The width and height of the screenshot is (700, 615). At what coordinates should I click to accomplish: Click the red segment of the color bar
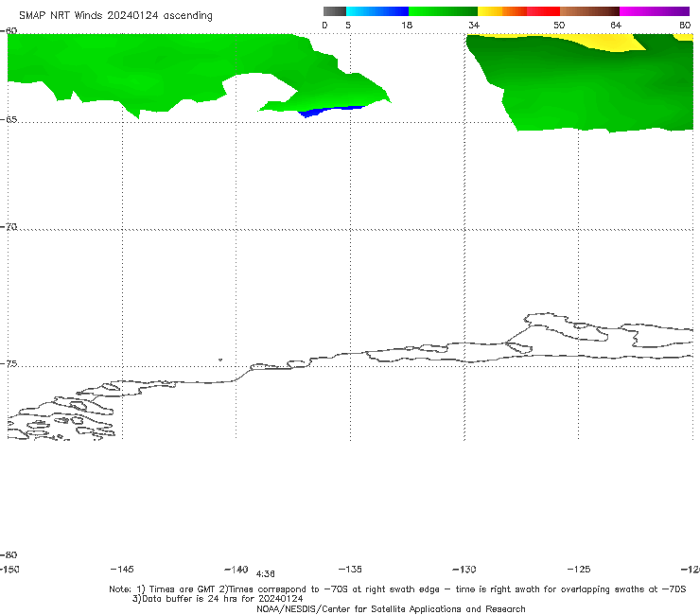click(543, 11)
